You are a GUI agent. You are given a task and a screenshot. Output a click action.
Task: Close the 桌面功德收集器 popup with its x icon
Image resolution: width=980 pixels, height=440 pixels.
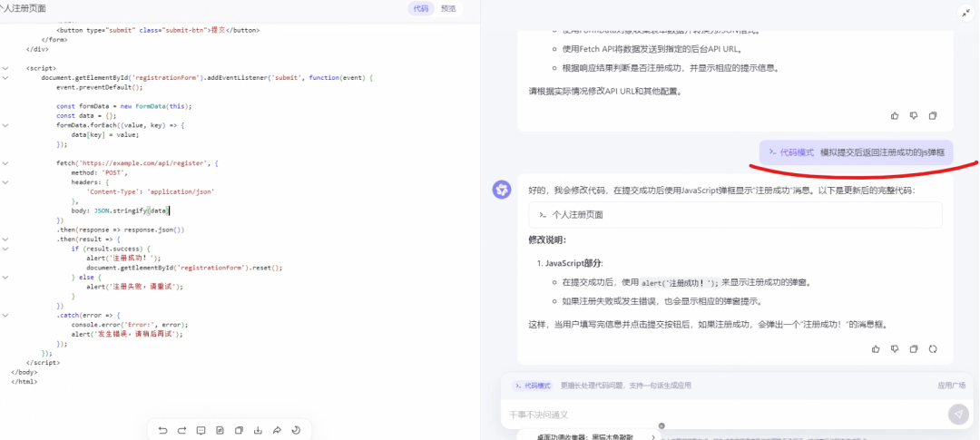point(661,425)
